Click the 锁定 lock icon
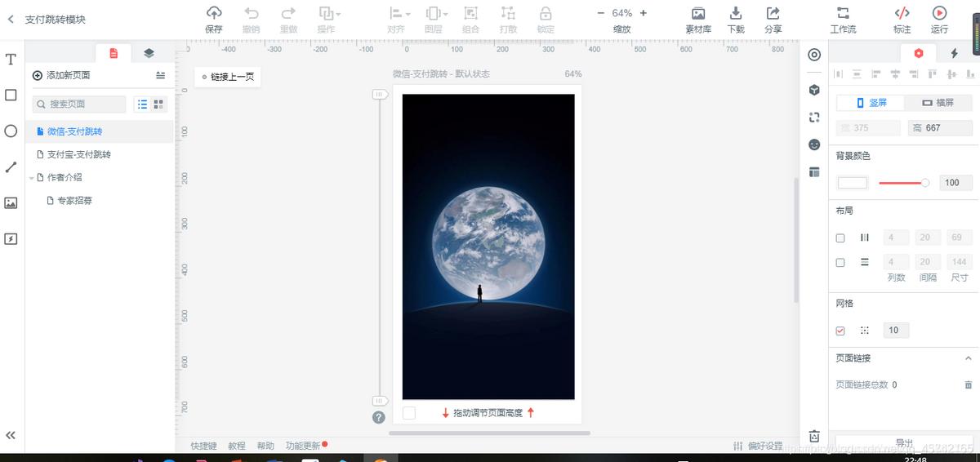The height and width of the screenshot is (462, 980). point(546,13)
